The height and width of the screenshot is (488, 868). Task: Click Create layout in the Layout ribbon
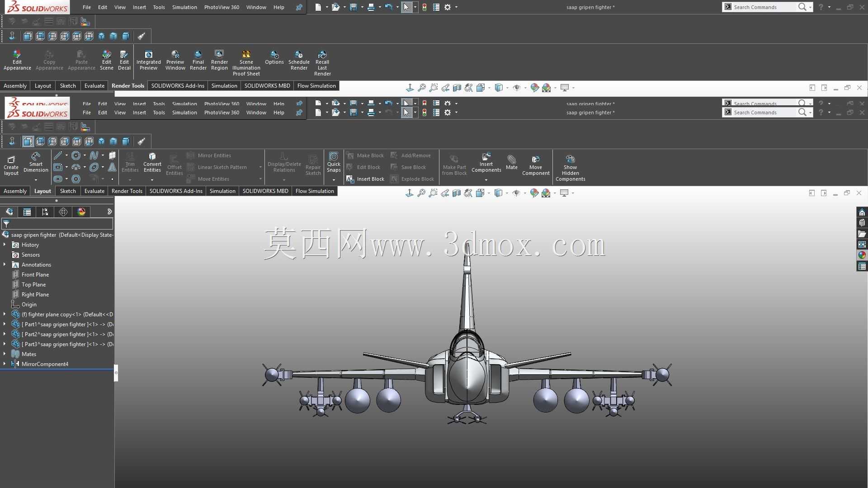(x=11, y=166)
